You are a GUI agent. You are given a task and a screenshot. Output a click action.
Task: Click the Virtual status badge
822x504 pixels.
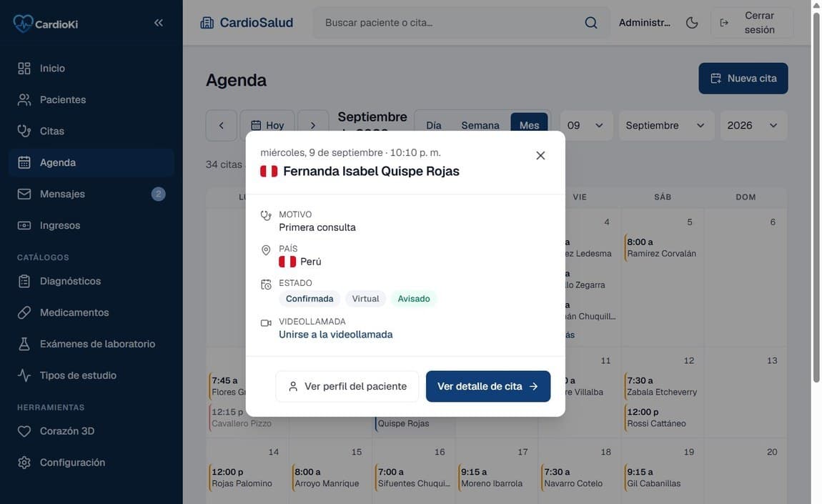(x=365, y=298)
